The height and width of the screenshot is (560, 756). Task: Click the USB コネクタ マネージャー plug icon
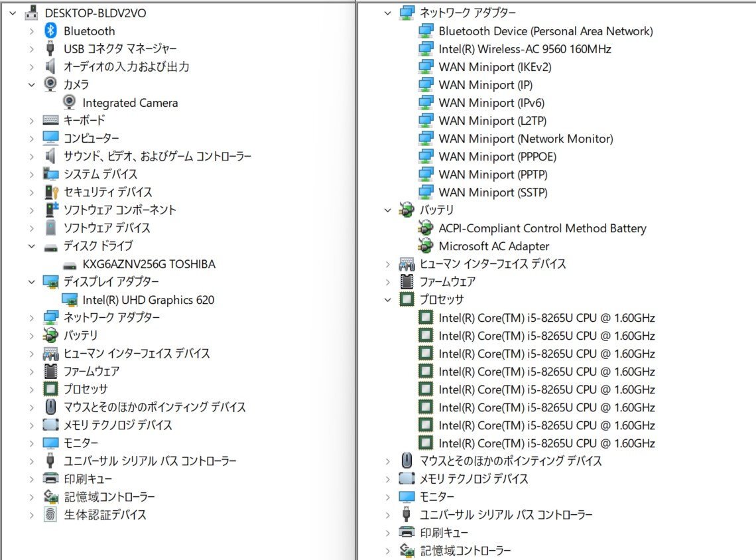click(x=50, y=48)
